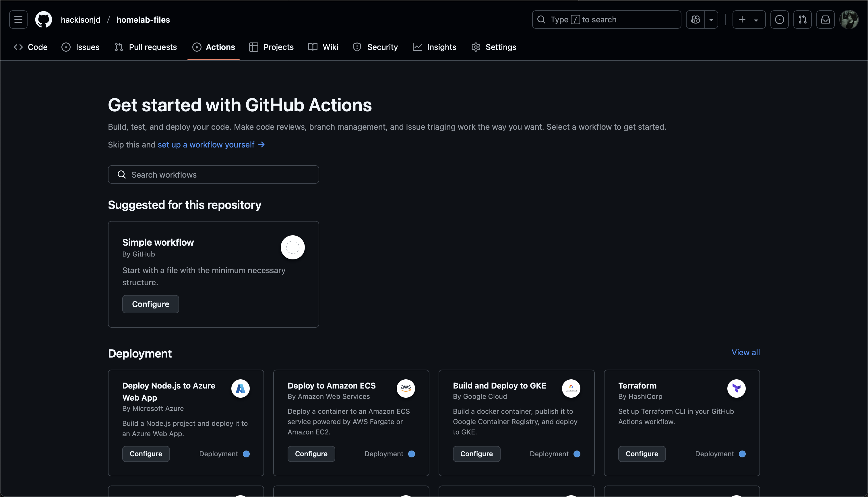The height and width of the screenshot is (497, 868).
Task: Click the HashiCorp Terraform logo icon
Action: (736, 389)
